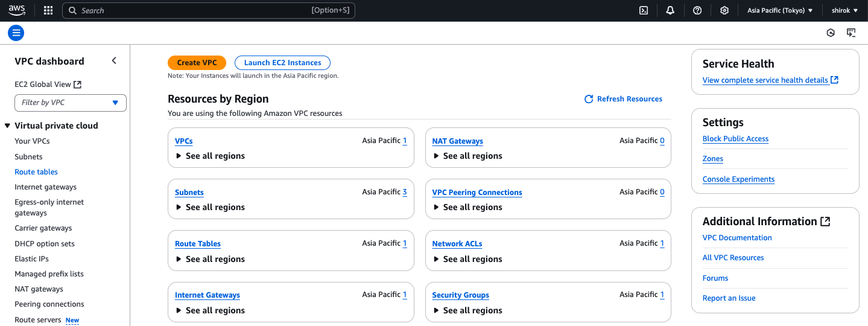Open Egress-only internet gateways in sidebar
The width and height of the screenshot is (868, 326).
pos(49,208)
